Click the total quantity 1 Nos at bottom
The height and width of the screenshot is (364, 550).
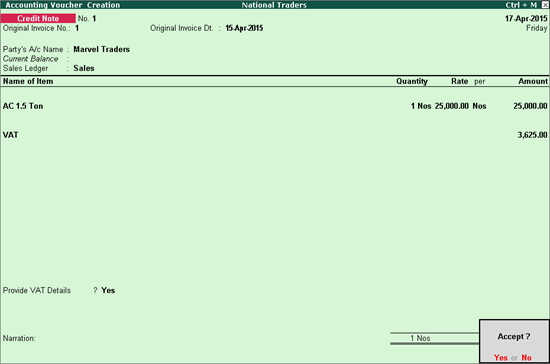point(420,338)
